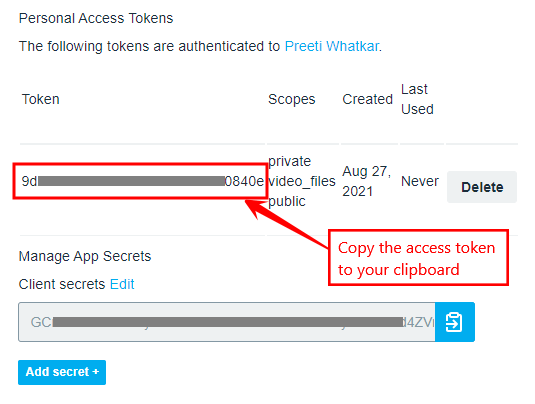This screenshot has width=535, height=404.
Task: Click the Never last-used value
Action: (420, 181)
